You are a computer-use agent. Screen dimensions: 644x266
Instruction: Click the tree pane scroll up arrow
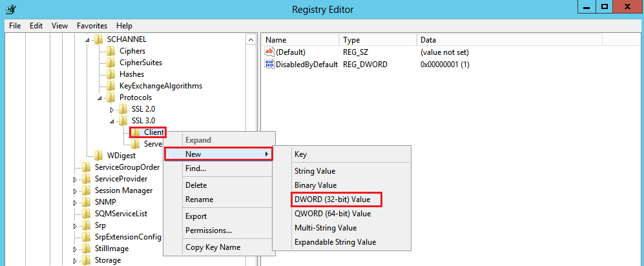click(x=251, y=40)
